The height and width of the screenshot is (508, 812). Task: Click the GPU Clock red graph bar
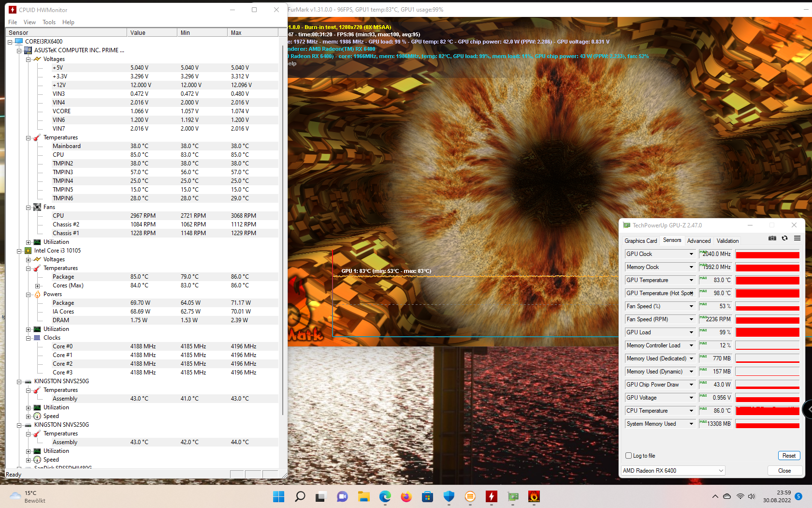coord(767,254)
